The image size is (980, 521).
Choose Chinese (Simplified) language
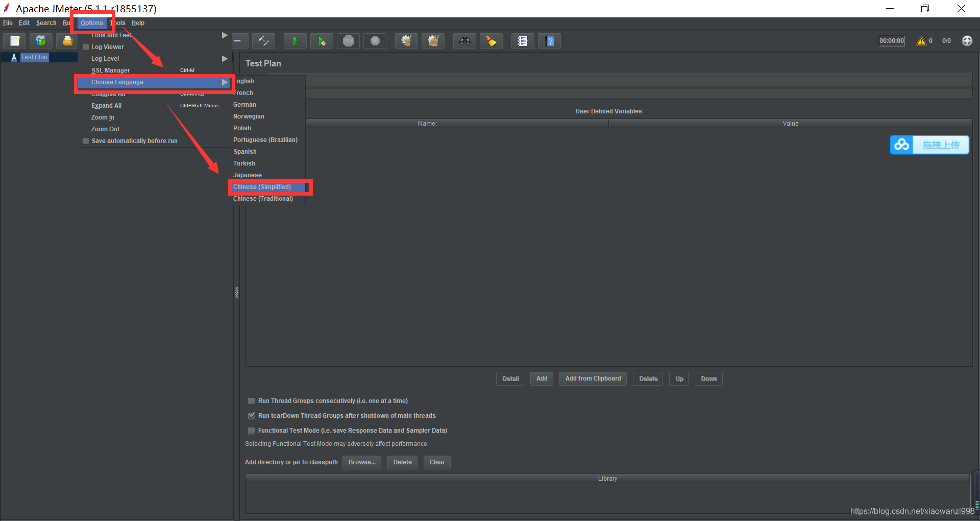tap(267, 187)
